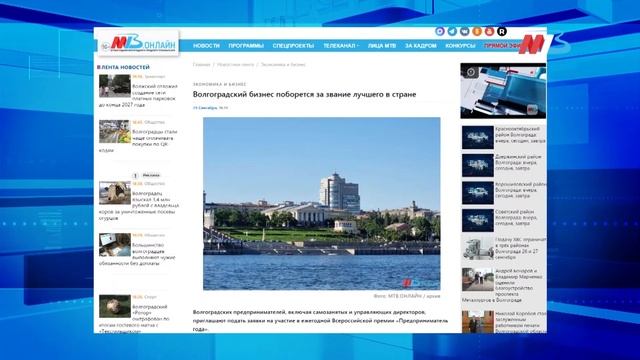This screenshot has width=640, height=360.
Task: Open the news about 1,4 млн рублей cow owner
Action: click(139, 205)
